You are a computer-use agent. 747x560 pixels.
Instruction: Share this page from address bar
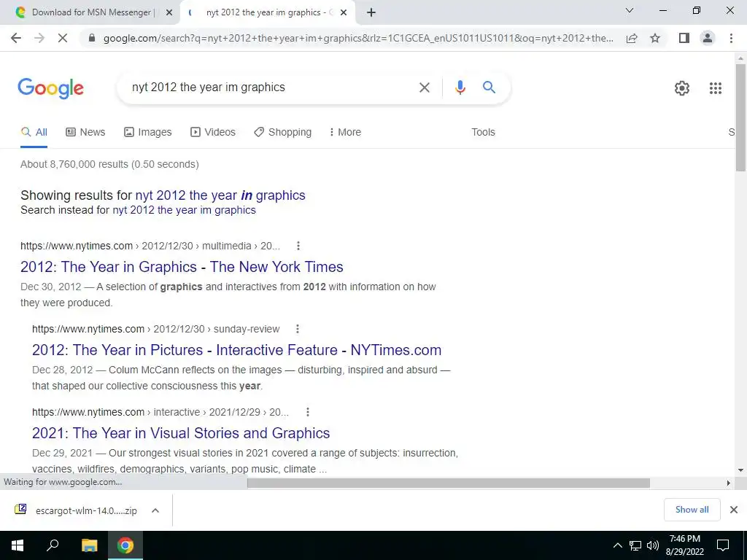pos(632,38)
